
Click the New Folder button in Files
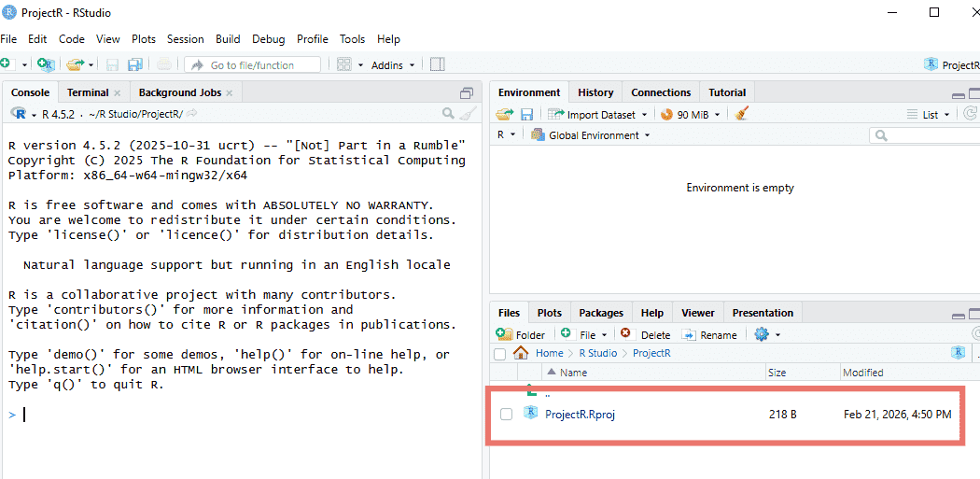[x=520, y=334]
